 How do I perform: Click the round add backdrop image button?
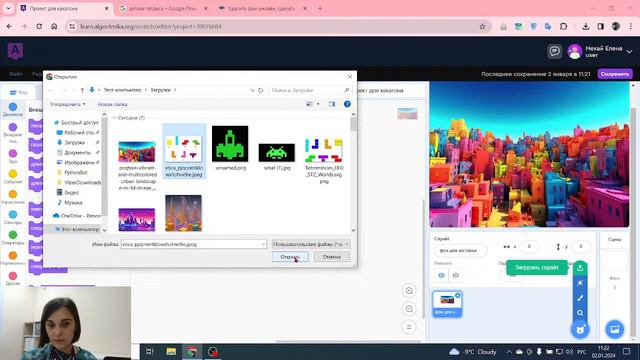pyautogui.click(x=615, y=329)
